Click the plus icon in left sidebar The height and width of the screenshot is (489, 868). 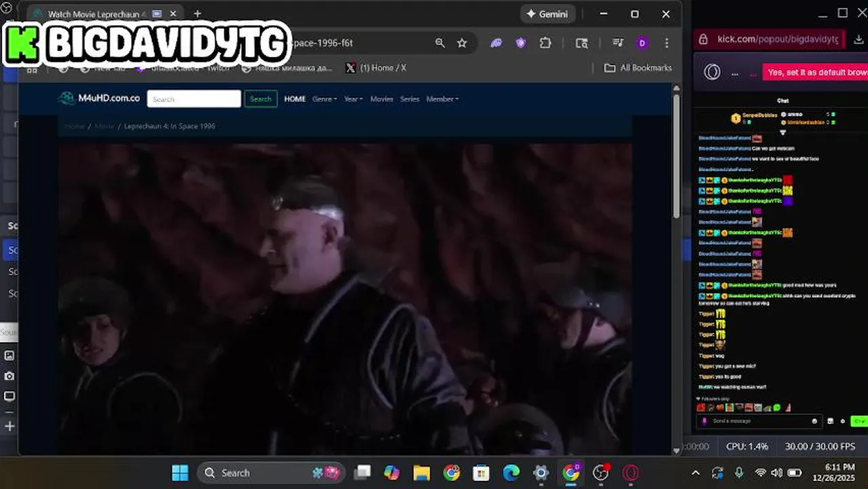point(10,427)
